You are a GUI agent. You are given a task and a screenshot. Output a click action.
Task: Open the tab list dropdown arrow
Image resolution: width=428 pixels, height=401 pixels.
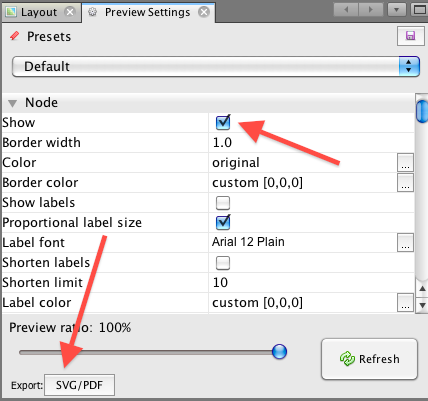point(396,10)
